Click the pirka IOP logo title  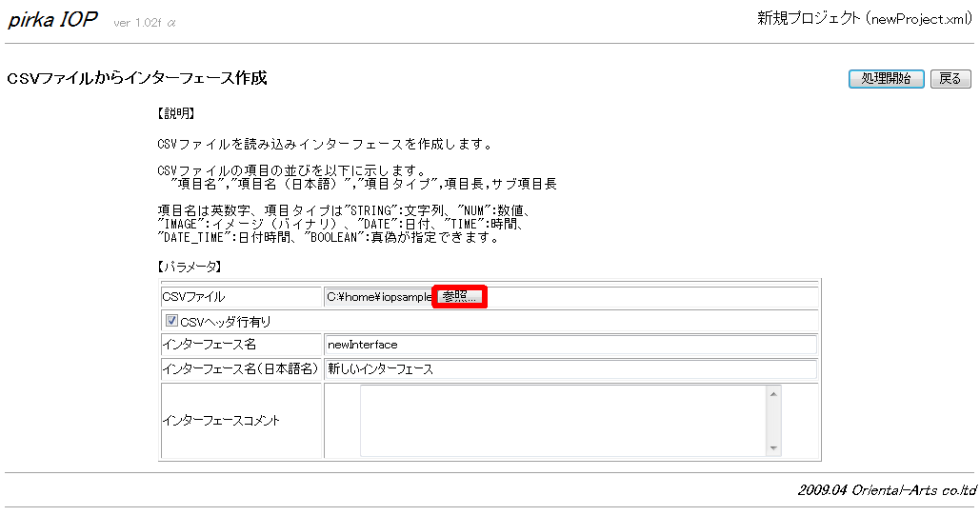tap(53, 20)
